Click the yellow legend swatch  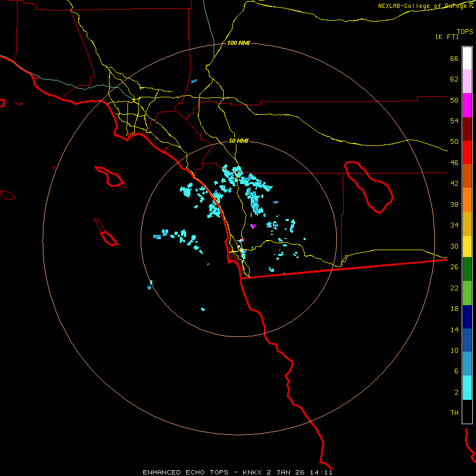tap(467, 246)
